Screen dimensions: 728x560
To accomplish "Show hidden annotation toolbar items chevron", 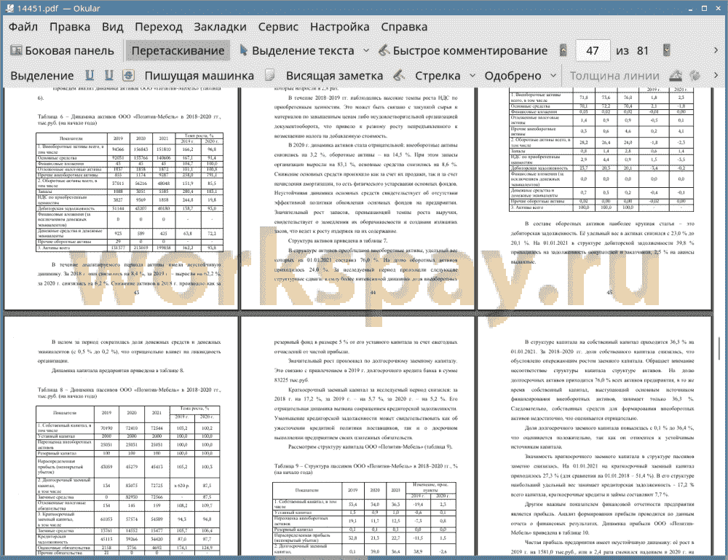I will coord(716,75).
